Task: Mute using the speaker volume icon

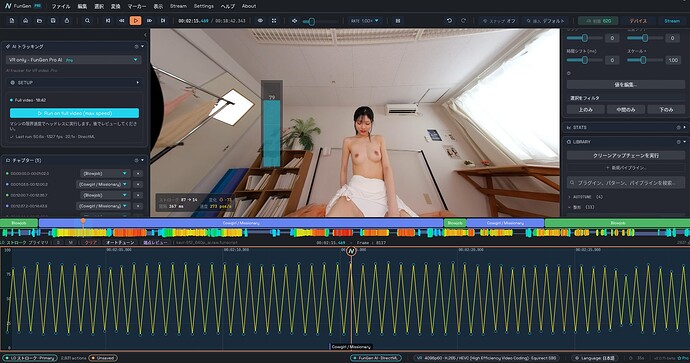Action: 294,21
